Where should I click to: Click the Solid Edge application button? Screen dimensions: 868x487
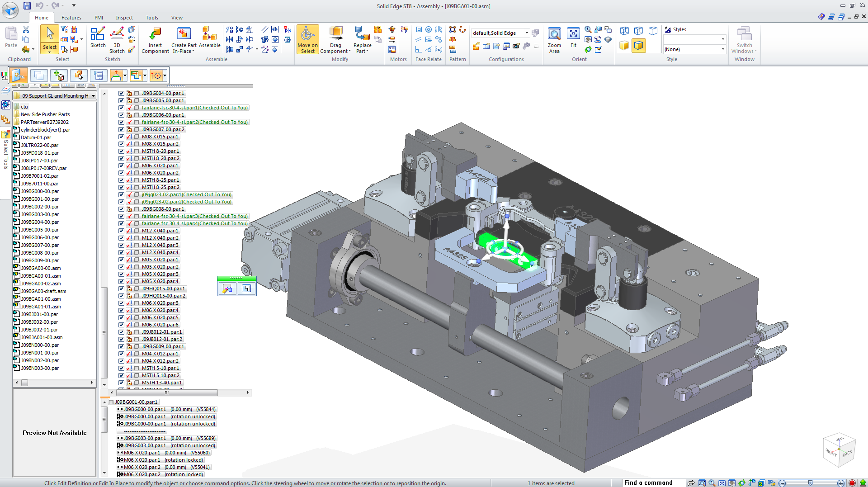coord(10,9)
